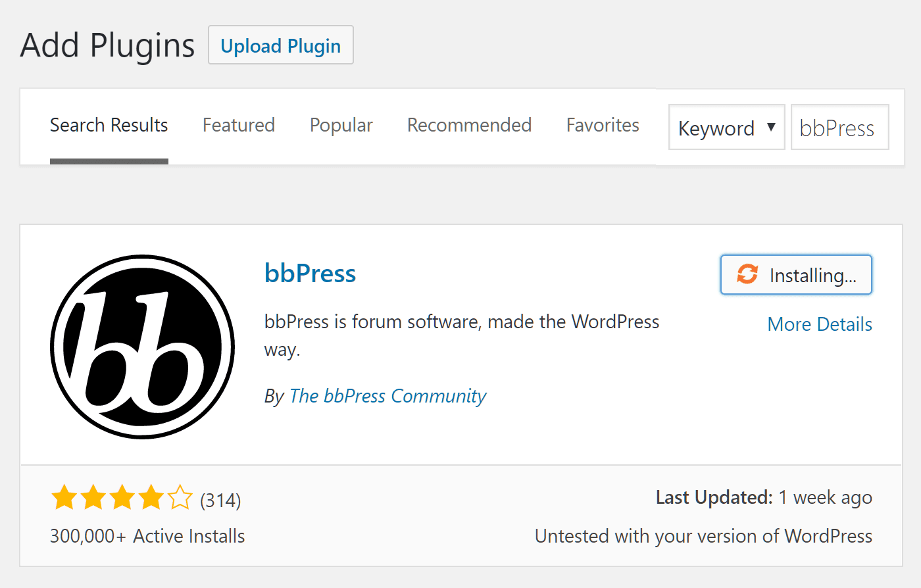The height and width of the screenshot is (588, 921).
Task: Click the fourth gold rating star
Action: [150, 498]
